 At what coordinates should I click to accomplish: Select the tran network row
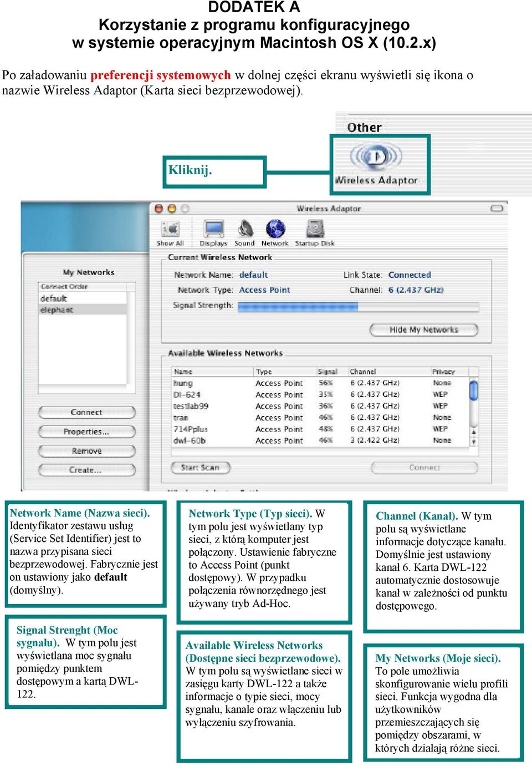[320, 418]
